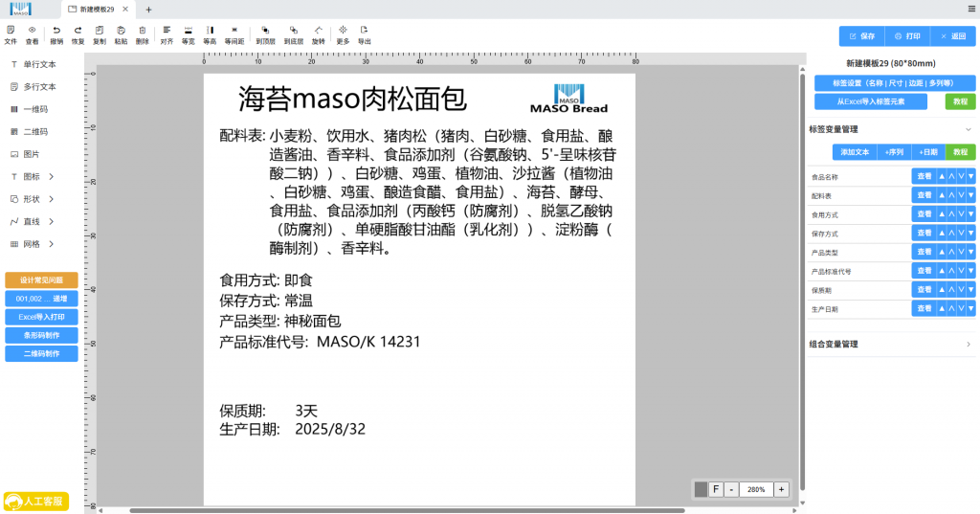Image resolution: width=980 pixels, height=514 pixels.
Task: Click Excel导入打印 button
Action: [x=41, y=317]
